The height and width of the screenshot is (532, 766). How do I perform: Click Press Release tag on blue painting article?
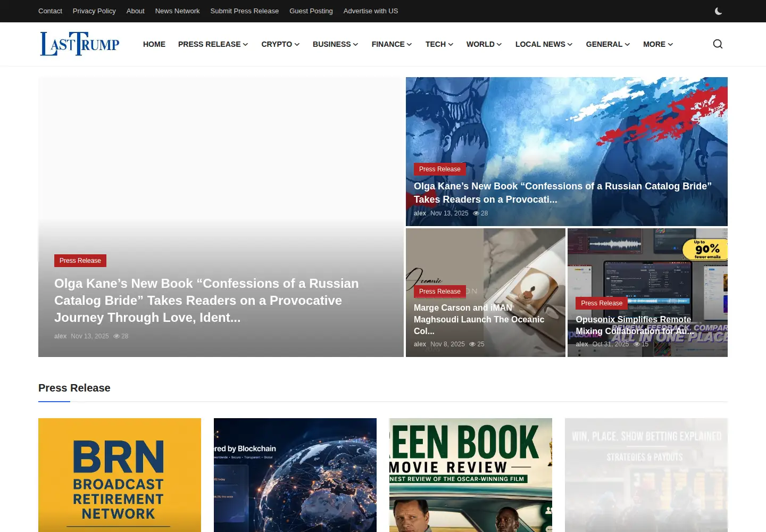click(x=440, y=169)
